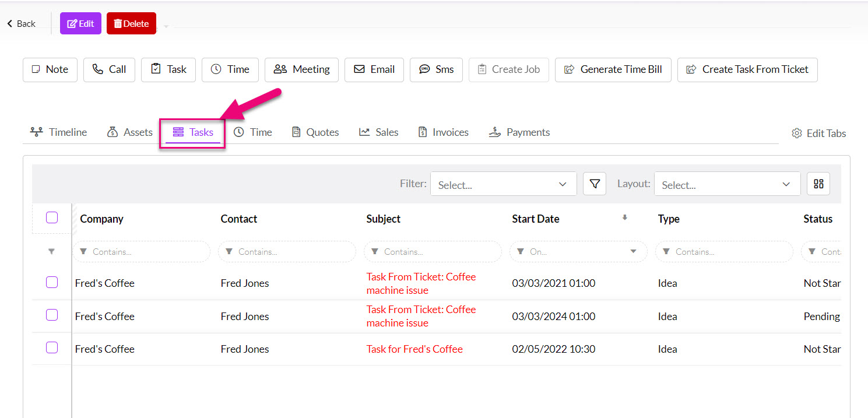Open the Start Date On filter dropdown arrow
The image size is (868, 418).
pos(634,252)
